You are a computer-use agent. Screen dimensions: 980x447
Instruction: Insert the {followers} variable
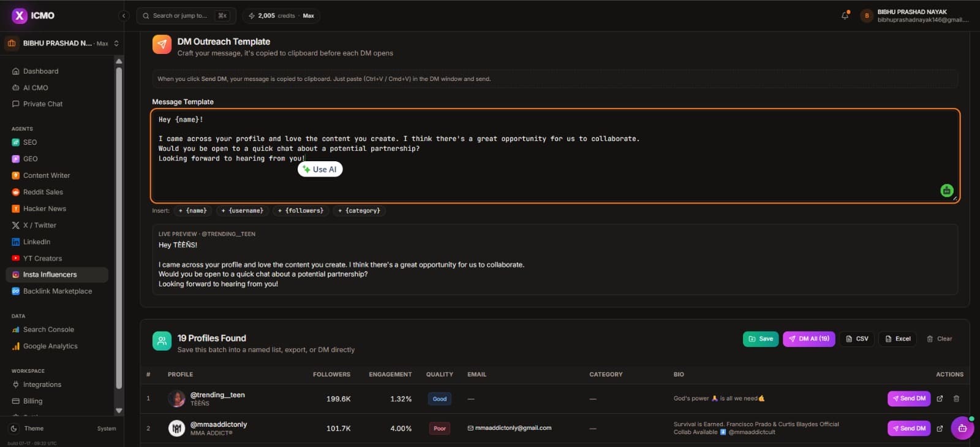[301, 211]
